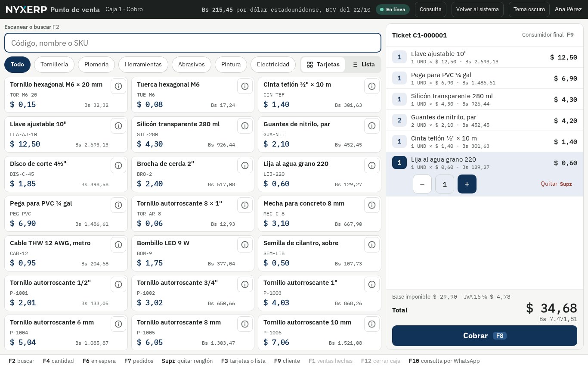The height and width of the screenshot is (368, 588).
Task: Filter by Abrasivos
Action: click(x=192, y=65)
